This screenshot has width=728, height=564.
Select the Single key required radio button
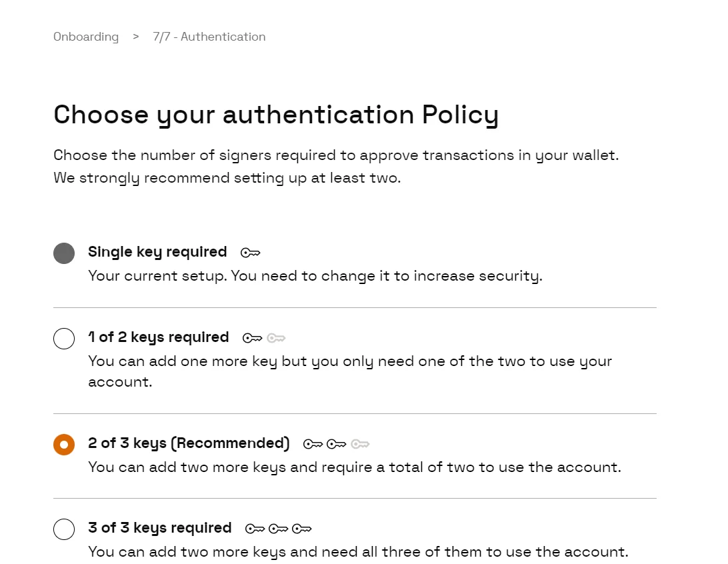click(x=64, y=253)
